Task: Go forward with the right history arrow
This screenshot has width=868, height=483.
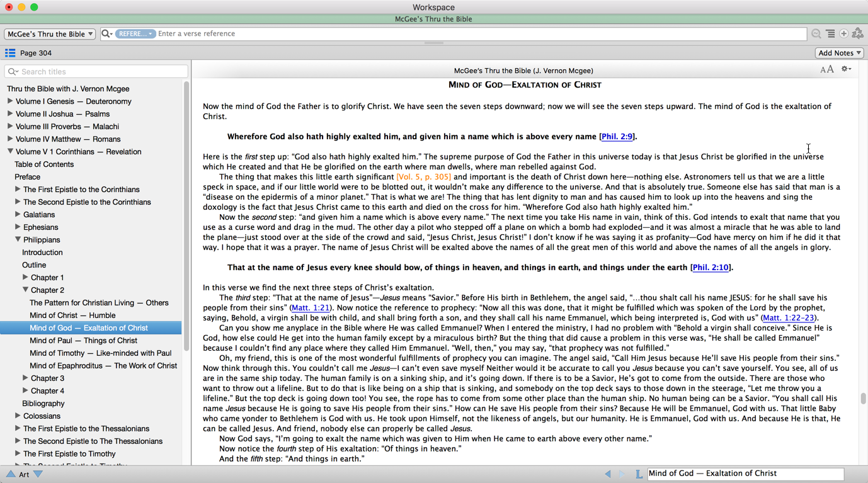Action: [x=622, y=474]
